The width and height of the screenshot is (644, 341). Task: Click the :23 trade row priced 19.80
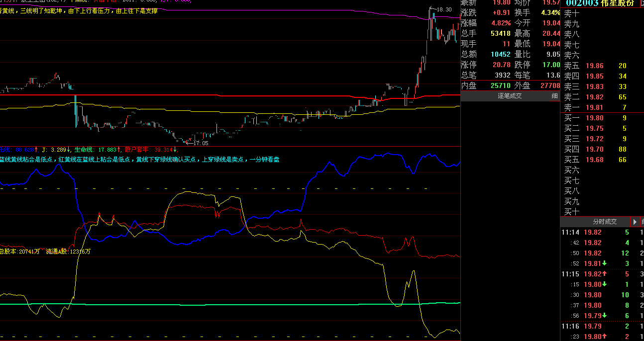point(602,337)
